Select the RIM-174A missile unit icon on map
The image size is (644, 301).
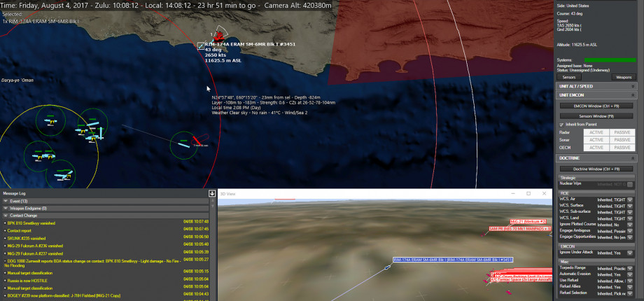click(200, 45)
